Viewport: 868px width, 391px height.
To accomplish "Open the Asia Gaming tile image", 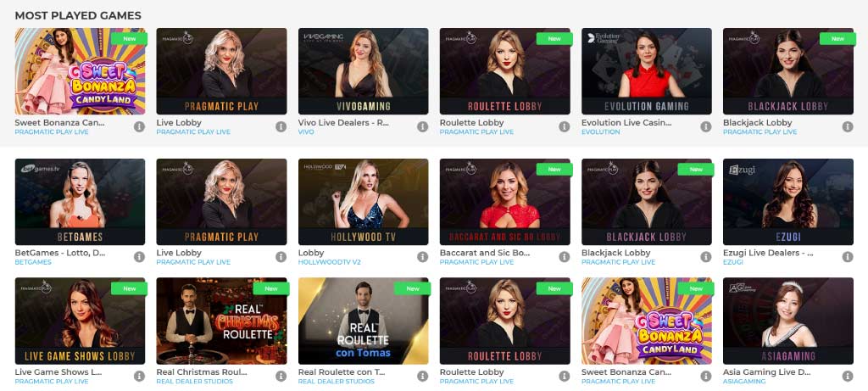I will pos(788,321).
